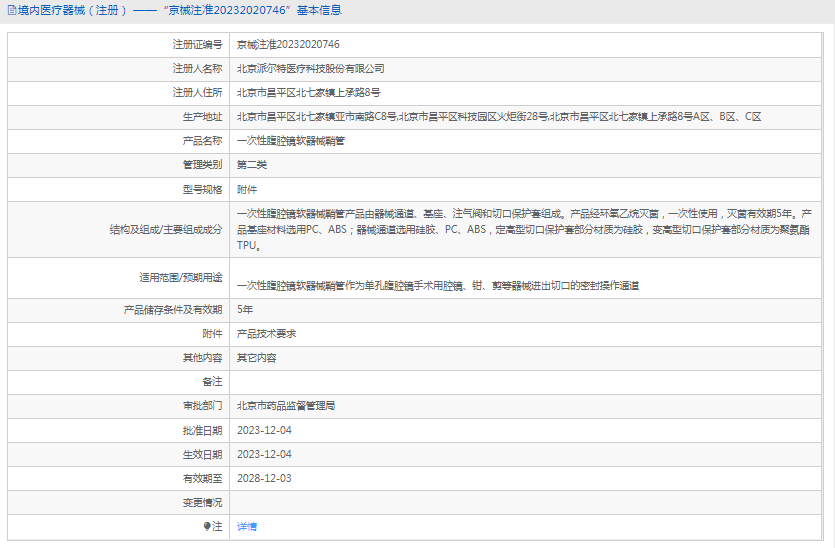
Task: Click expiry date 2028-12-03
Action: click(264, 478)
